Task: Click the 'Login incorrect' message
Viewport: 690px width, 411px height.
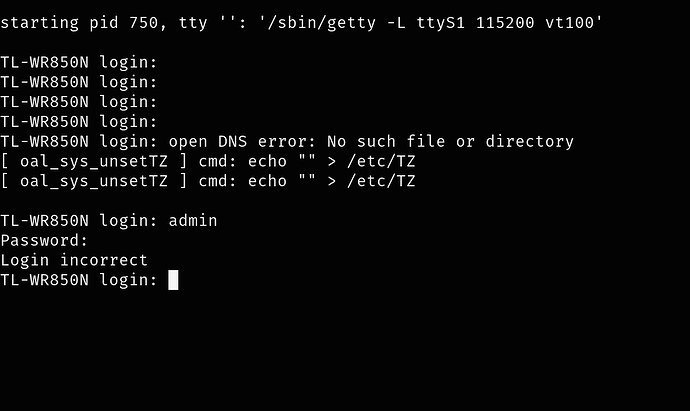Action: point(74,260)
